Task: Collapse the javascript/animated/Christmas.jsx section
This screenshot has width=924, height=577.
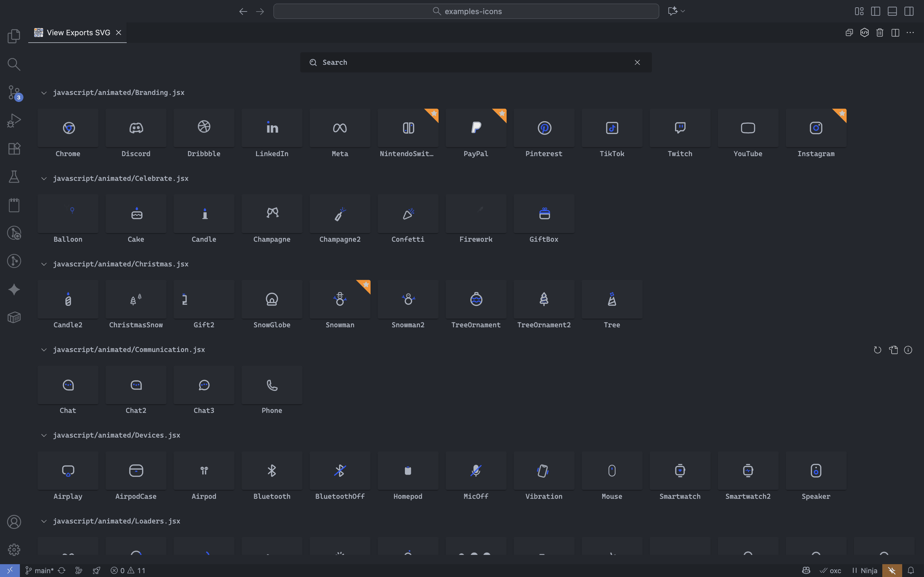Action: tap(44, 264)
